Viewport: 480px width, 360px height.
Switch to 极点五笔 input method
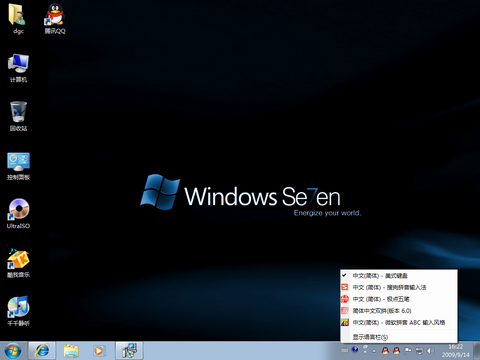pos(399,299)
